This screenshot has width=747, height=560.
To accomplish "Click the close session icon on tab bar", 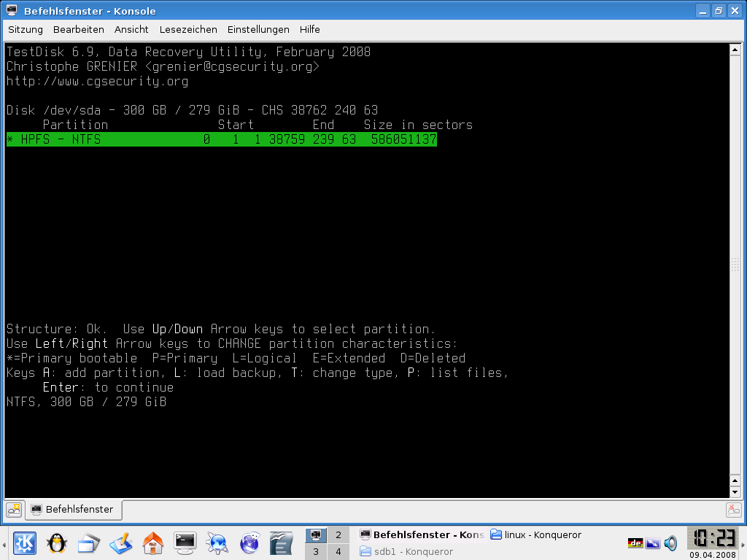I will pos(734,510).
